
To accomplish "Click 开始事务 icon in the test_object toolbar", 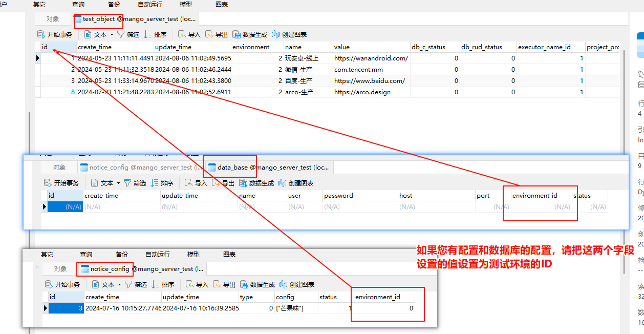I will tap(41, 35).
